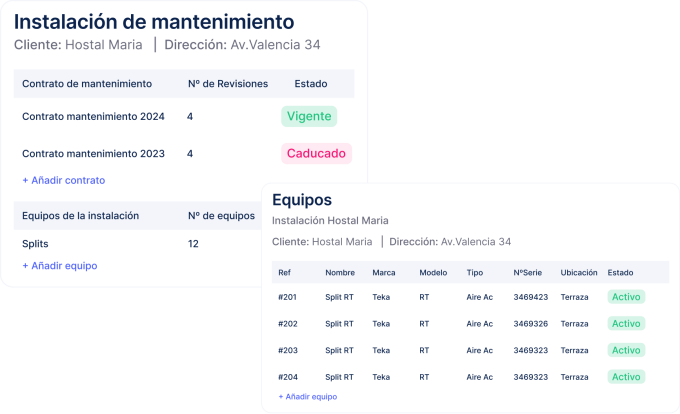Click the '+ Añadir contrato' link
Screen dimensions: 680x414
pos(64,180)
